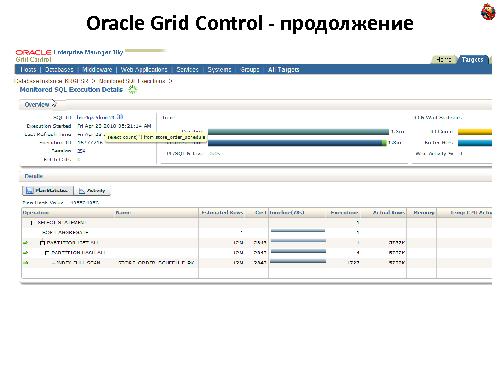This screenshot has width=500, height=375.
Task: Click the Estimated Rows column header
Action: point(222,212)
